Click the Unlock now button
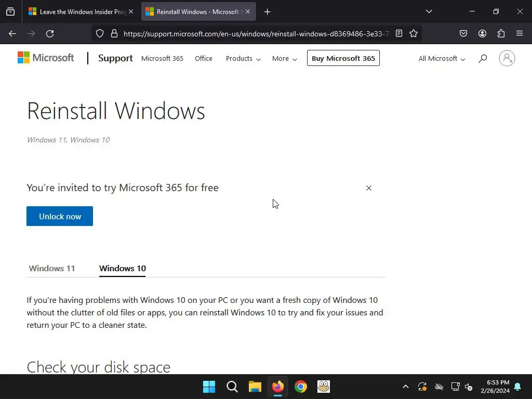 60,216
